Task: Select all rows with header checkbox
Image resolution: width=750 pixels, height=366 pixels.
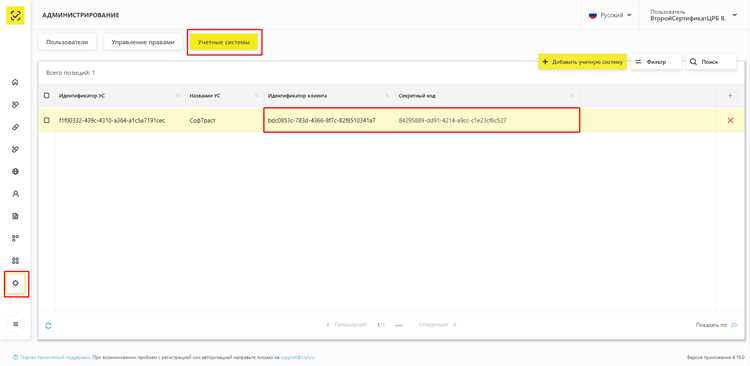Action: pos(46,96)
